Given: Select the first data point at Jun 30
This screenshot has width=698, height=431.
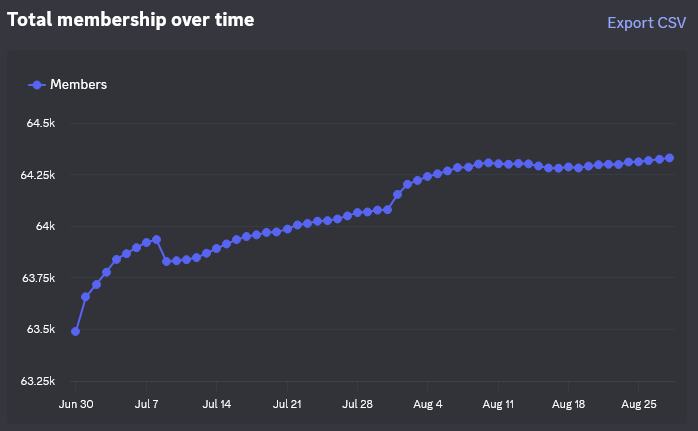Looking at the screenshot, I should [76, 331].
